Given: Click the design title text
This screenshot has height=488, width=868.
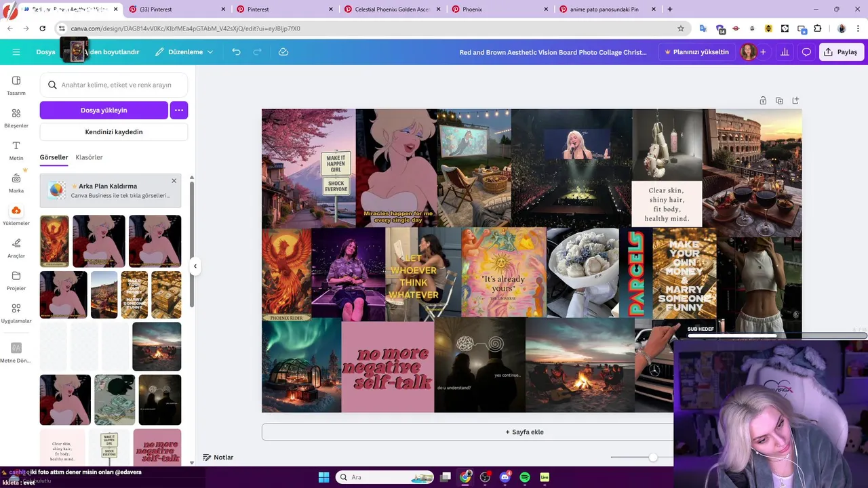Looking at the screenshot, I should coord(553,52).
